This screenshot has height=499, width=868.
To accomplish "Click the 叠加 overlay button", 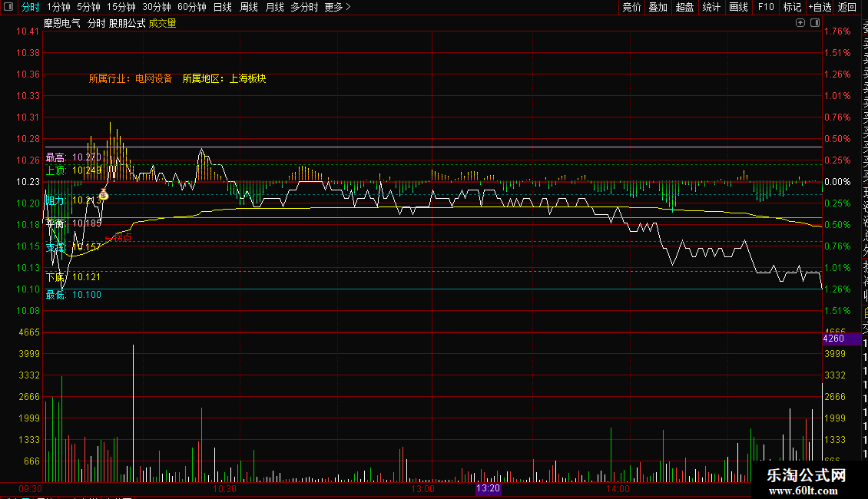I will [658, 7].
